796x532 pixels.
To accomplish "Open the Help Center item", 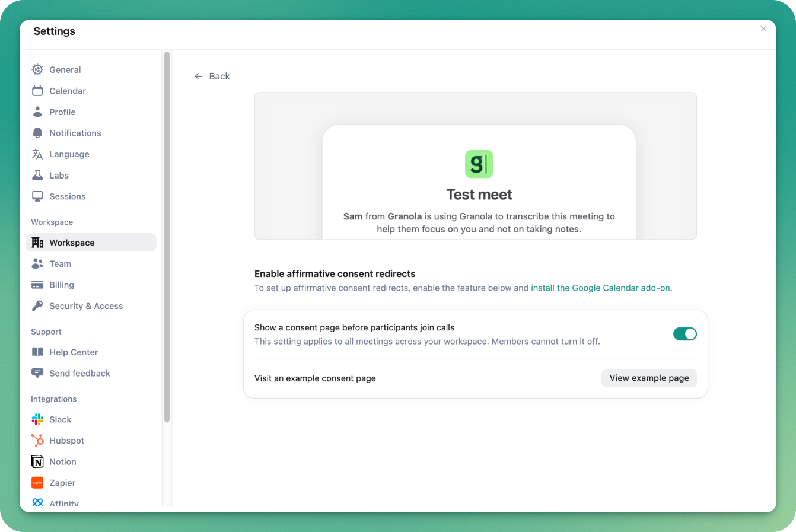I will click(x=74, y=352).
